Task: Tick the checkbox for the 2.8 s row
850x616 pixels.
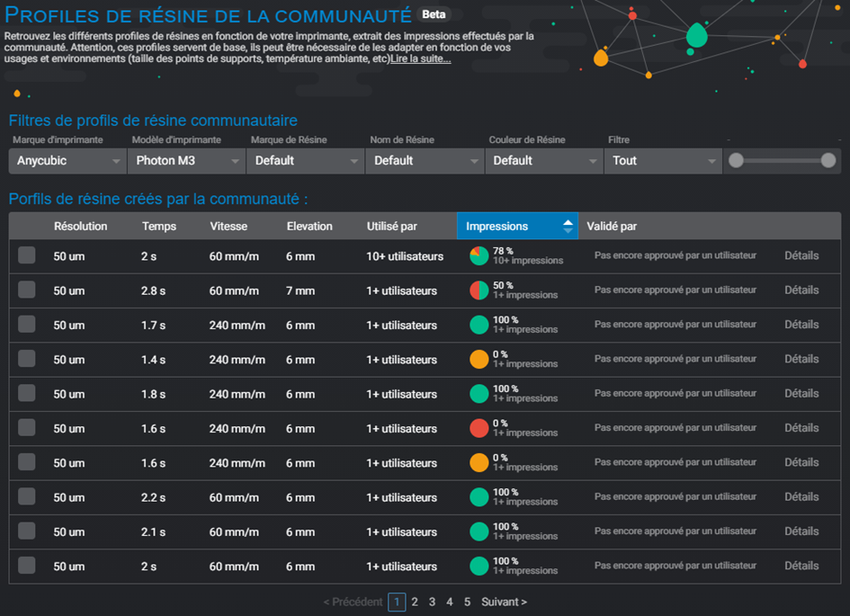Action: point(27,290)
